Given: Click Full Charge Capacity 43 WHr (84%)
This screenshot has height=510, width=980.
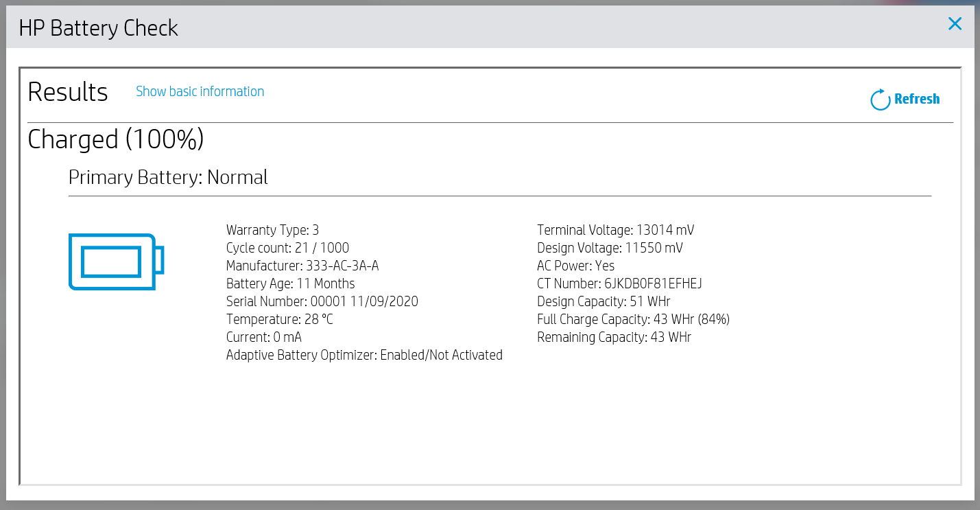Looking at the screenshot, I should [x=633, y=319].
